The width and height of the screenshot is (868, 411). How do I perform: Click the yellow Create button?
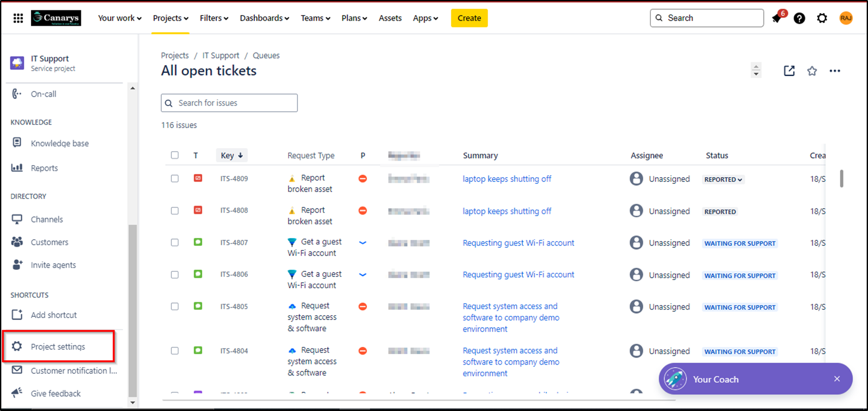click(469, 18)
